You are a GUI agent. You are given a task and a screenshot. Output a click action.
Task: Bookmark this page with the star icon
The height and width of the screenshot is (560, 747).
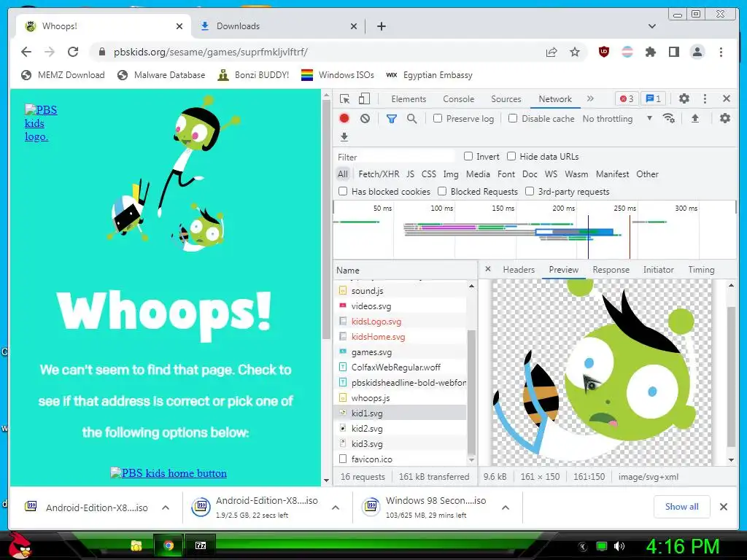click(575, 52)
